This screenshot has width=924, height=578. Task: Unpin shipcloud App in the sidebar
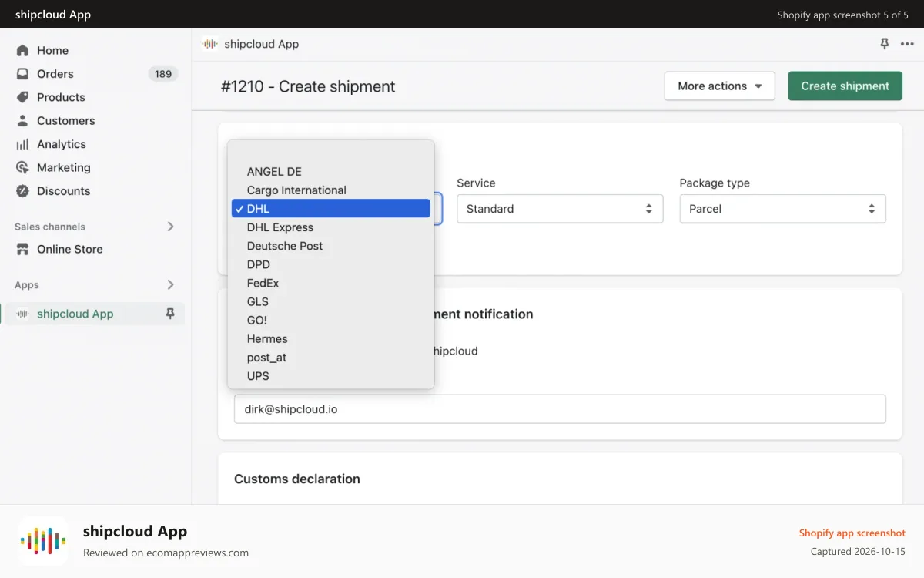[170, 314]
